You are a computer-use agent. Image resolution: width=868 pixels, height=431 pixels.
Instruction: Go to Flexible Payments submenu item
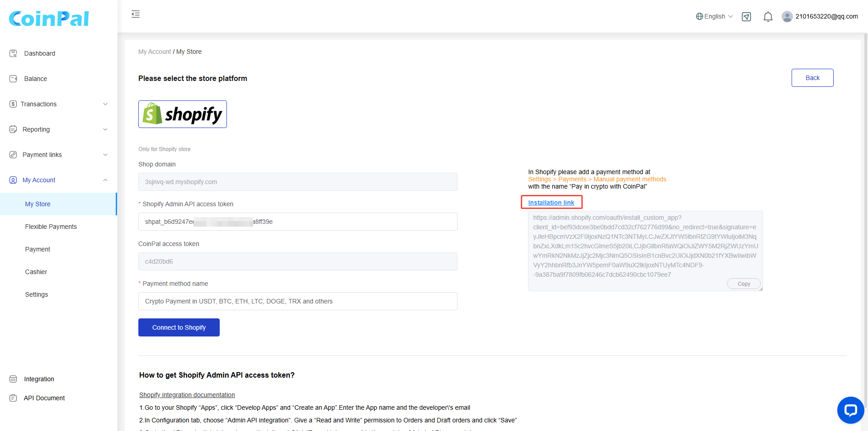click(x=51, y=227)
